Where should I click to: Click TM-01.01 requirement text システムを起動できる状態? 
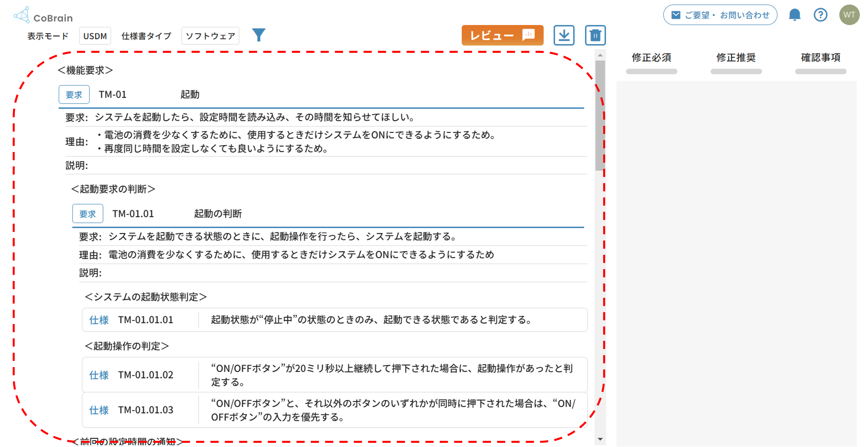(x=282, y=236)
